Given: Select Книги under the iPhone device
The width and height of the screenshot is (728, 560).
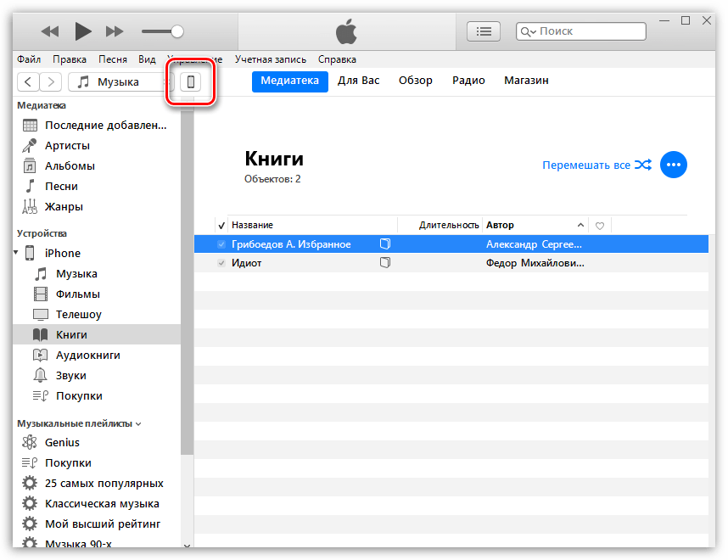Looking at the screenshot, I should pyautogui.click(x=97, y=335).
